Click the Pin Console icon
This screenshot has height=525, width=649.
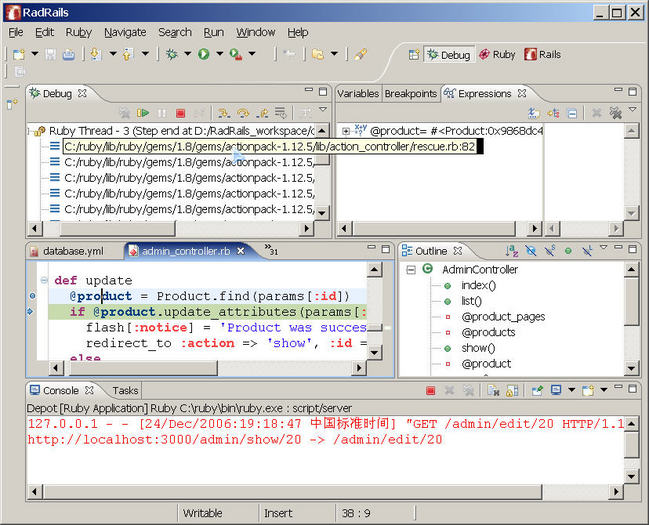click(x=537, y=390)
